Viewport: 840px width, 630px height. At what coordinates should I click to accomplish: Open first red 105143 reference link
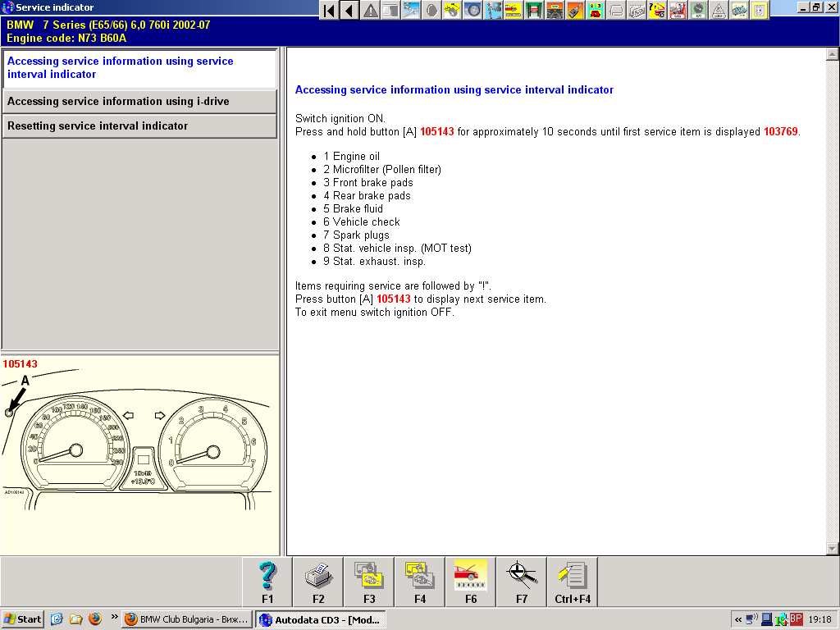click(436, 132)
